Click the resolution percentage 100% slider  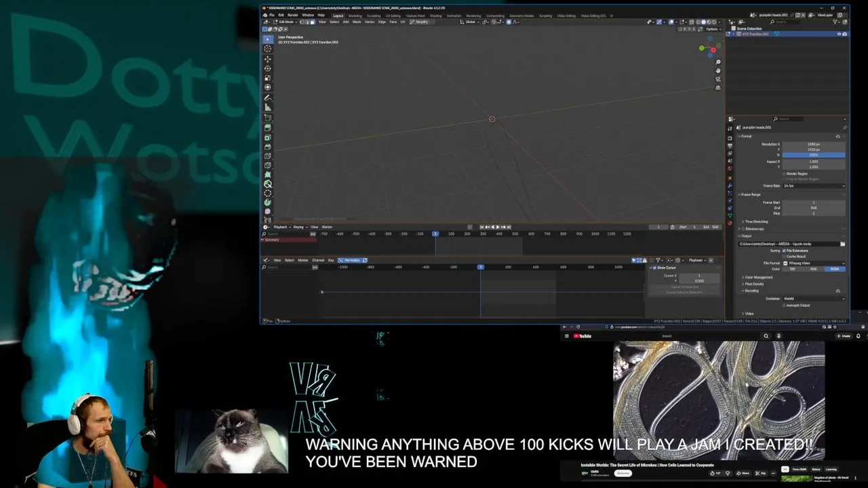[814, 155]
